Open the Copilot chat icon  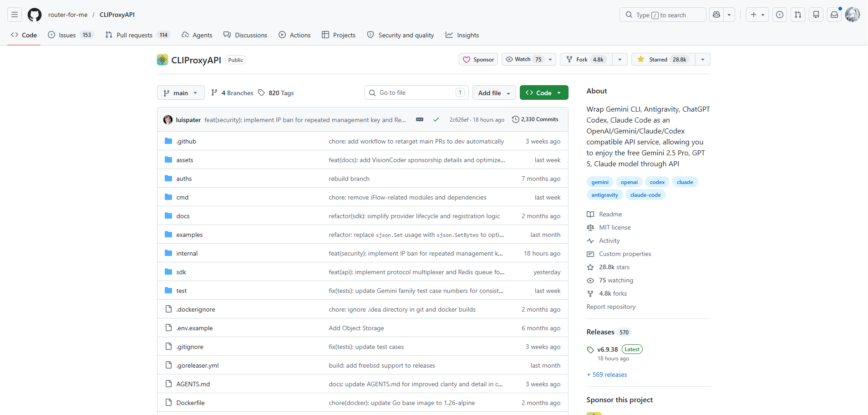click(716, 15)
